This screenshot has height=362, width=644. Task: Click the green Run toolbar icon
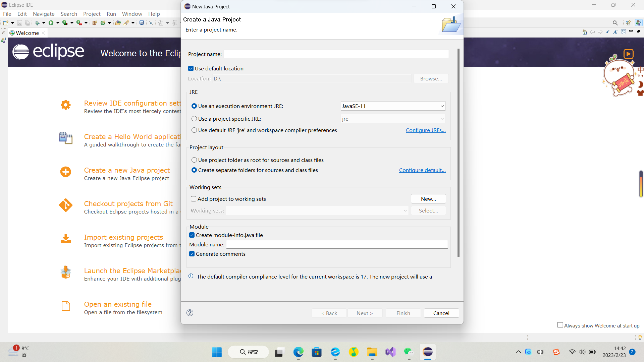pos(51,23)
